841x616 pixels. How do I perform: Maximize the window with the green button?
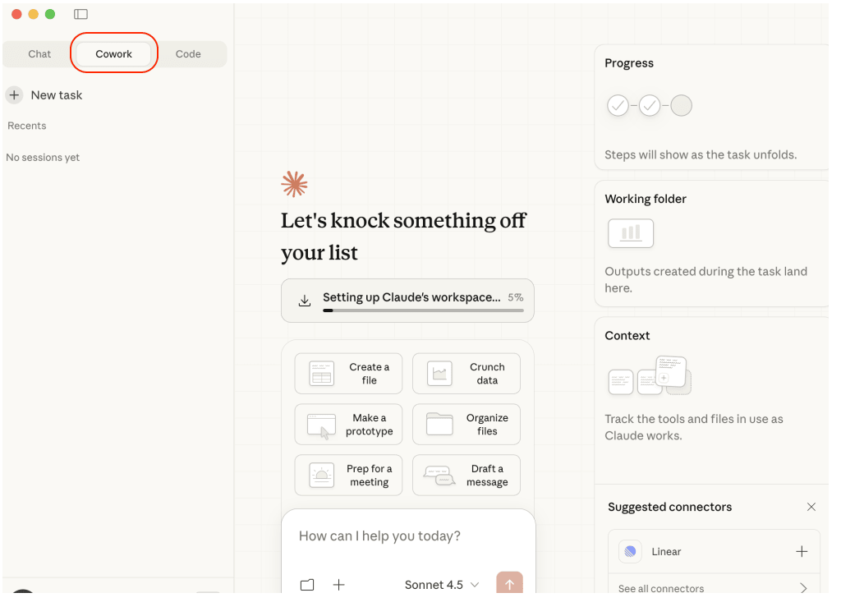(x=50, y=14)
